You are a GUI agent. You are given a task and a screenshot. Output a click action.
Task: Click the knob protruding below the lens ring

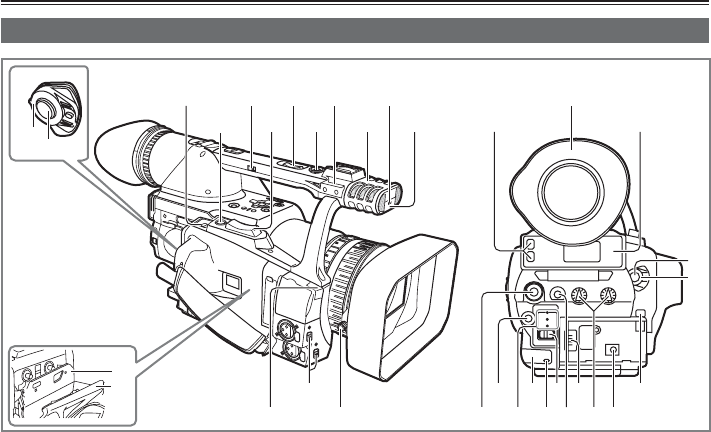click(x=343, y=327)
